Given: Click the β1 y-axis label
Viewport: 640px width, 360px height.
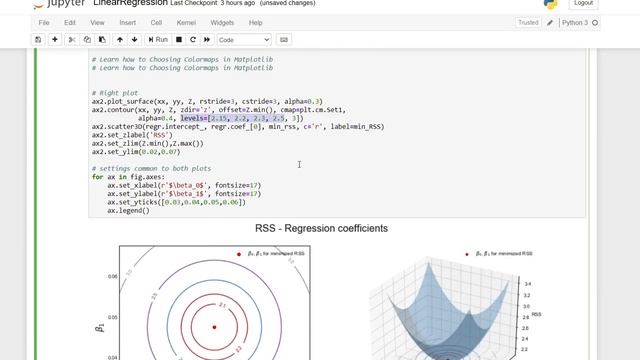Looking at the screenshot, I should (x=100, y=327).
